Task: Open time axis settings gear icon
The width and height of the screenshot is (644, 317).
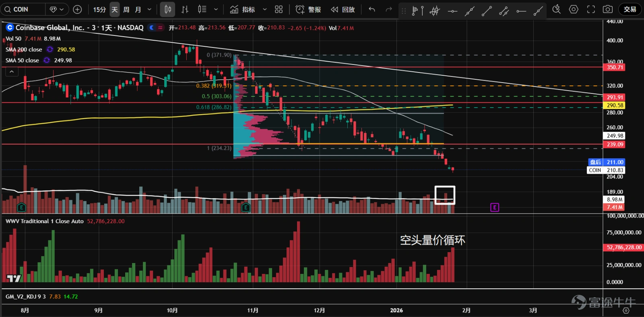Action: tap(626, 310)
